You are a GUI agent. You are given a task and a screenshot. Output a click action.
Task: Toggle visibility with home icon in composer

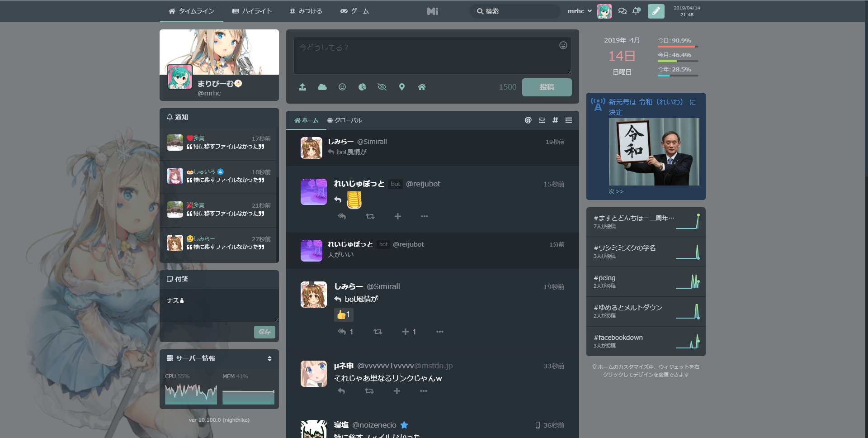click(x=422, y=87)
